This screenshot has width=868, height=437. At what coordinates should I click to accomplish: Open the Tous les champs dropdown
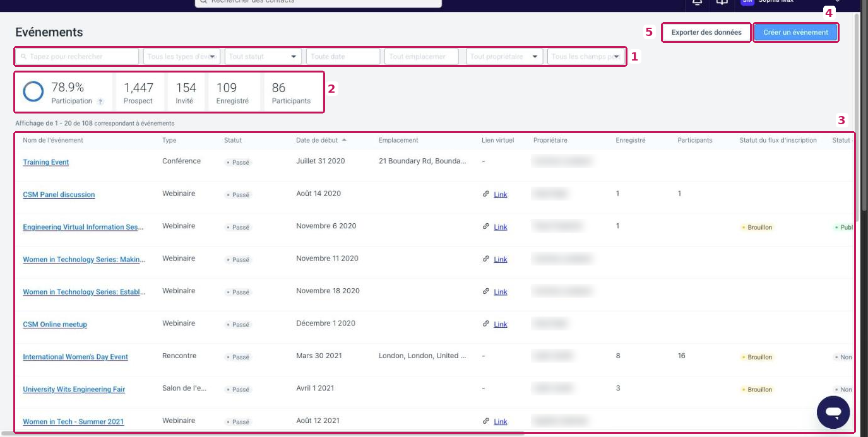coord(585,57)
